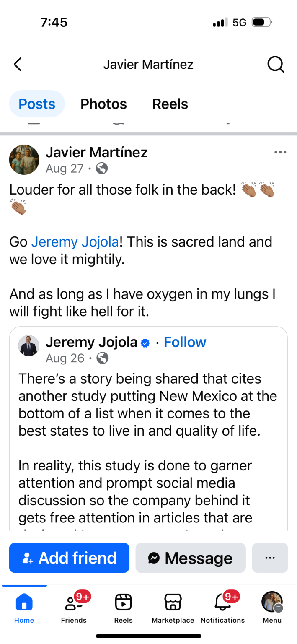Open Notifications bell icon

coord(222,607)
